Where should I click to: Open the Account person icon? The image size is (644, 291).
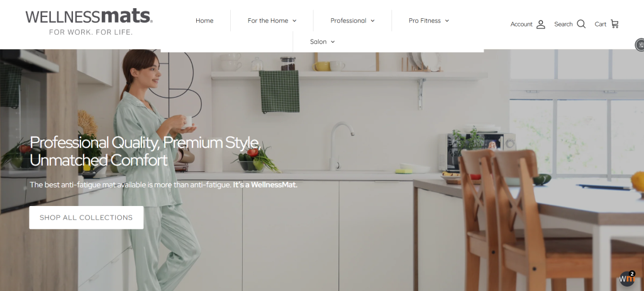click(540, 25)
